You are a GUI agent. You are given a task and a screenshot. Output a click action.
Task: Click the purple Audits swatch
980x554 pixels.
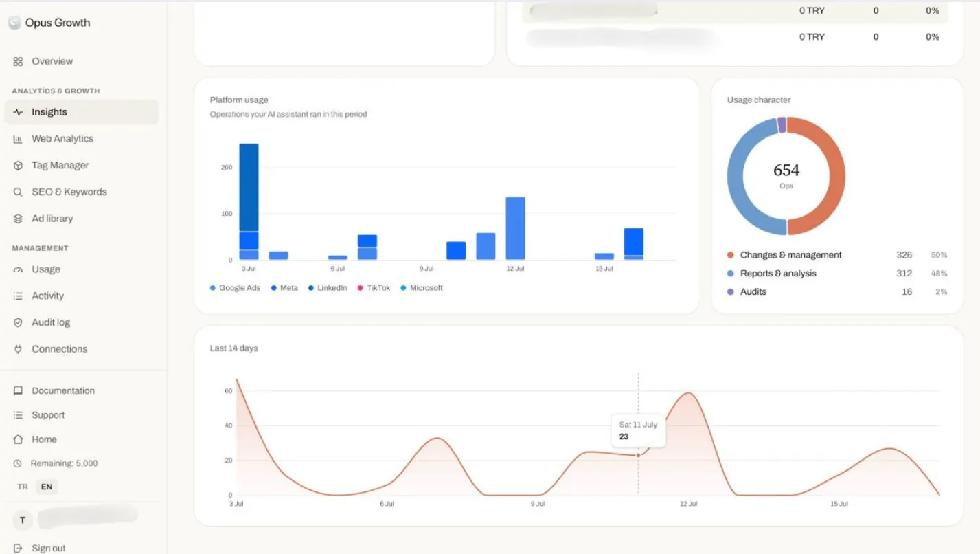click(730, 292)
